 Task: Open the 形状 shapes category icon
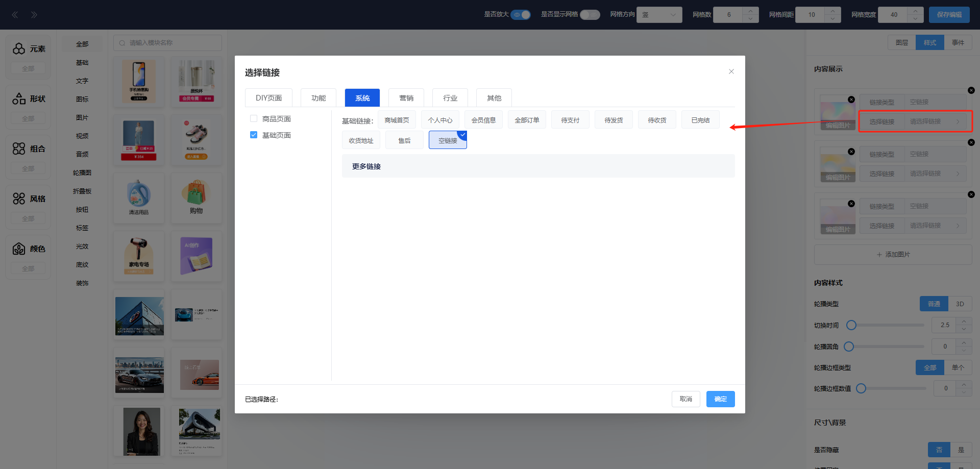[x=19, y=98]
